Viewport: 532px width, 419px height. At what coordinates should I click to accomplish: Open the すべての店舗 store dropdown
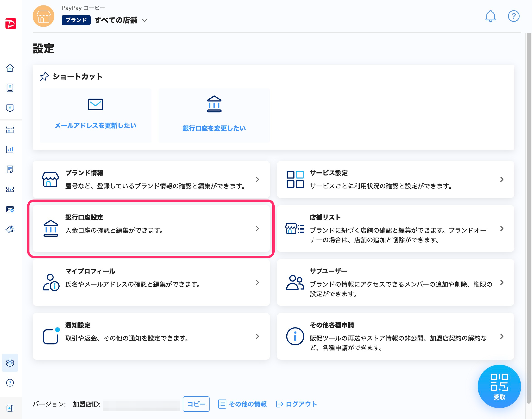pos(121,20)
